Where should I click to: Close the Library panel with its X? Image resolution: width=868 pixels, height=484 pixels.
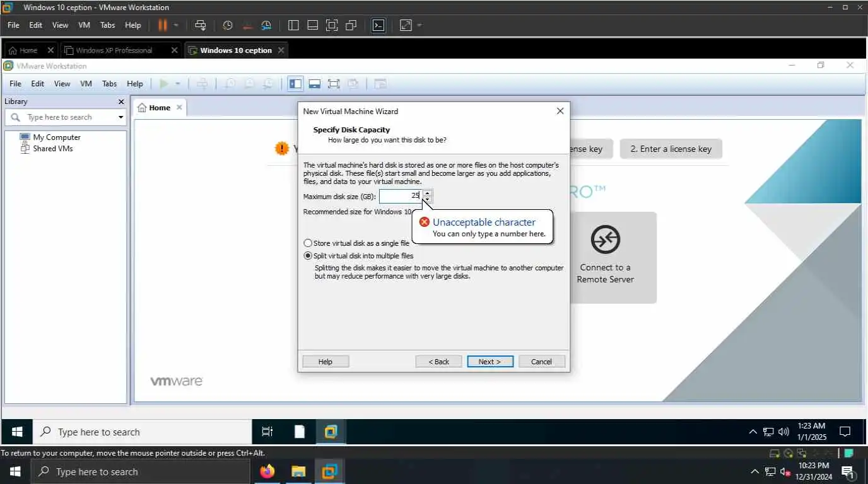click(121, 101)
